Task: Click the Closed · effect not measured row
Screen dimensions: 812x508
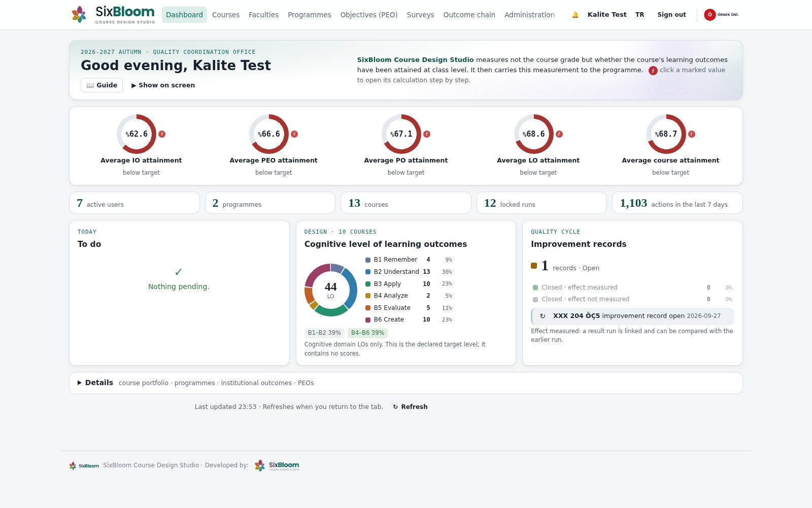Action: coord(632,299)
